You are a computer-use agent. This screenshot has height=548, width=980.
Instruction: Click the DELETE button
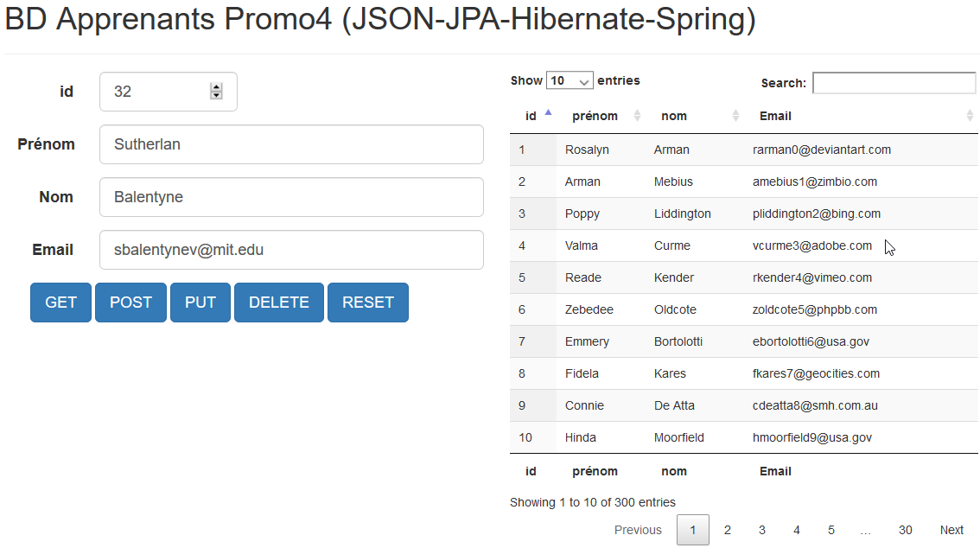pos(278,302)
